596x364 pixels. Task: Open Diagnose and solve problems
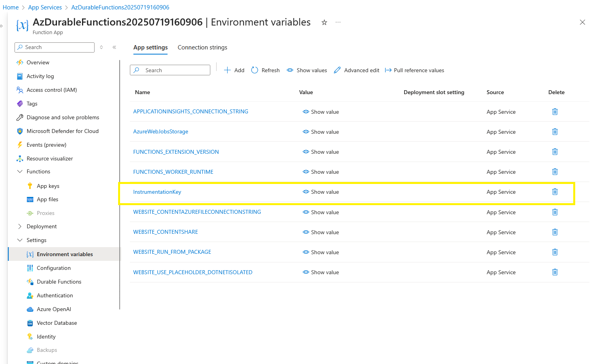63,117
